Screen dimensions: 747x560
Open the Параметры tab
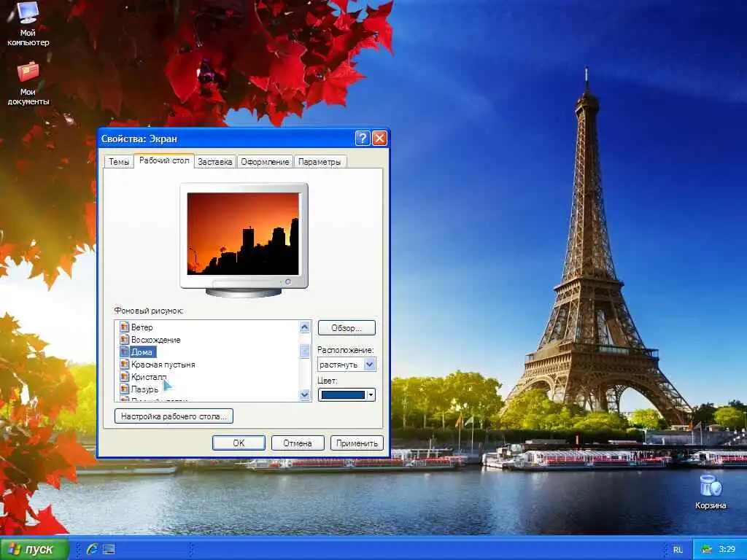pos(320,161)
